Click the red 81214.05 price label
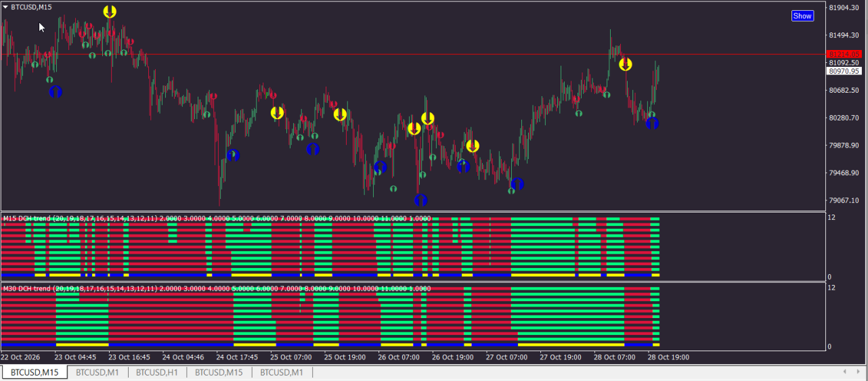This screenshot has height=381, width=868. [844, 54]
